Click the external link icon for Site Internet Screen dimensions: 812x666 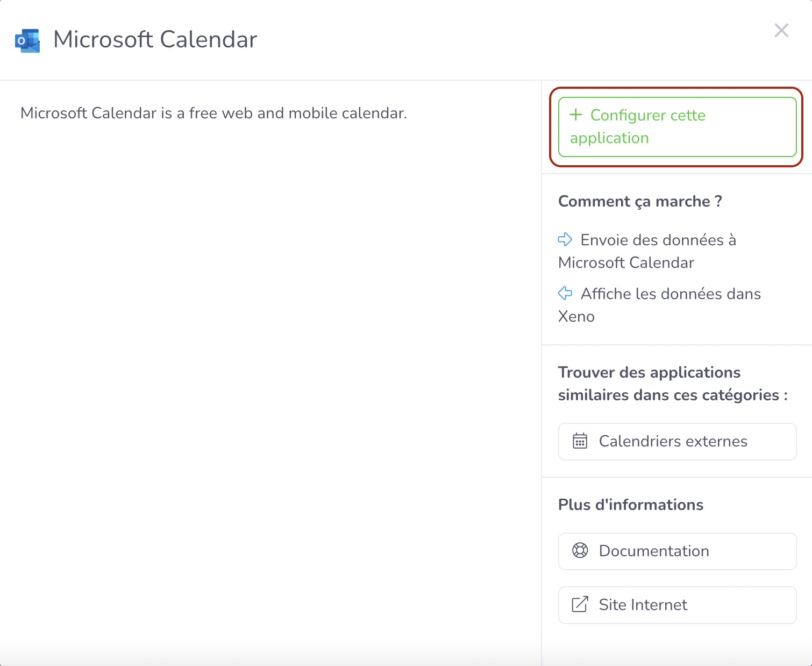tap(580, 604)
